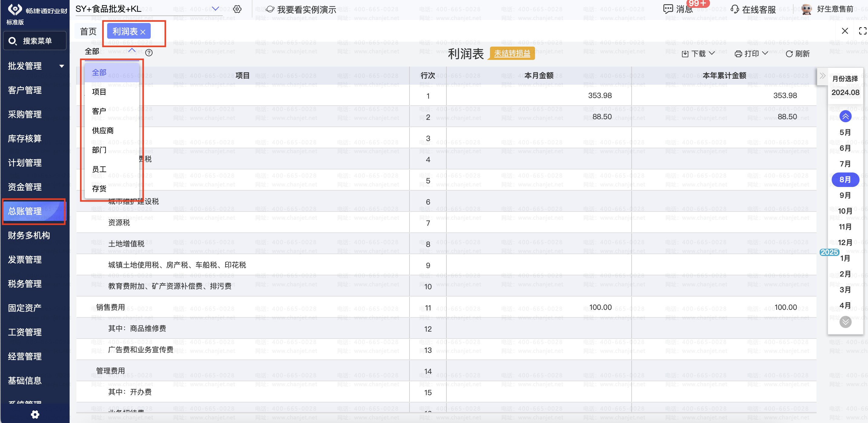Open the messages chat icon
Image resolution: width=868 pixels, height=423 pixels.
click(x=668, y=9)
